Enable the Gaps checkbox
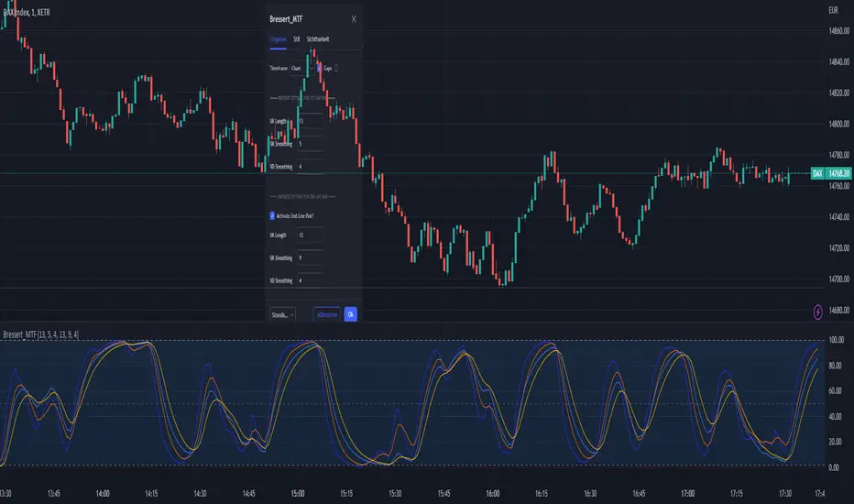 [319, 68]
